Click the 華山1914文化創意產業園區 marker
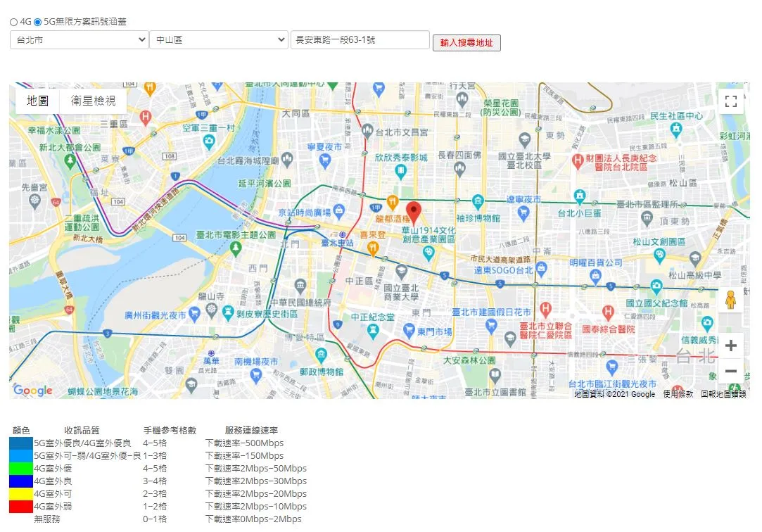Viewport: 762px width, 532px height. pyautogui.click(x=428, y=252)
